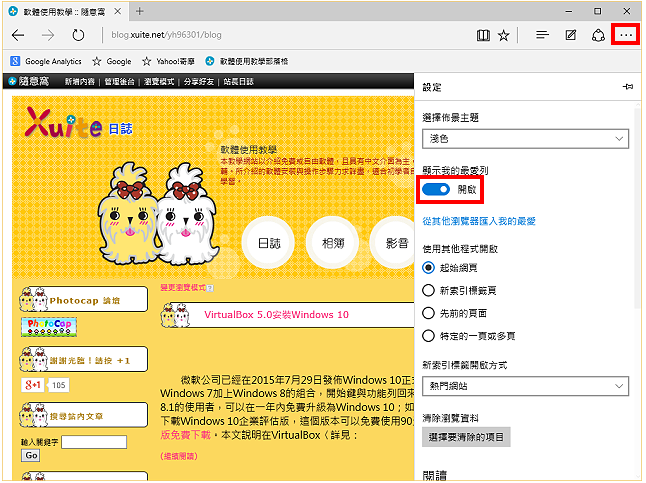The height and width of the screenshot is (483, 646).
Task: Open the 相簿 circle button
Action: tap(333, 243)
